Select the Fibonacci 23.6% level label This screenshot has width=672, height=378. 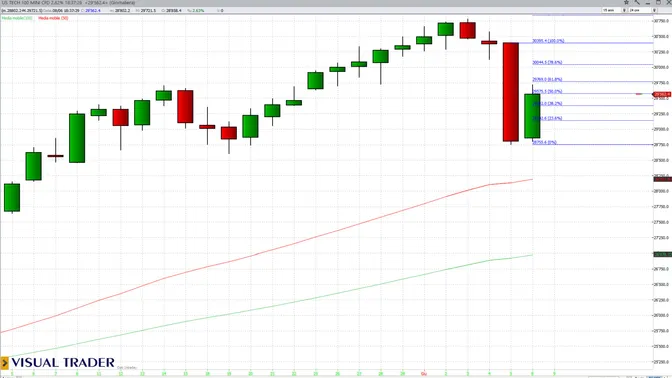(547, 118)
